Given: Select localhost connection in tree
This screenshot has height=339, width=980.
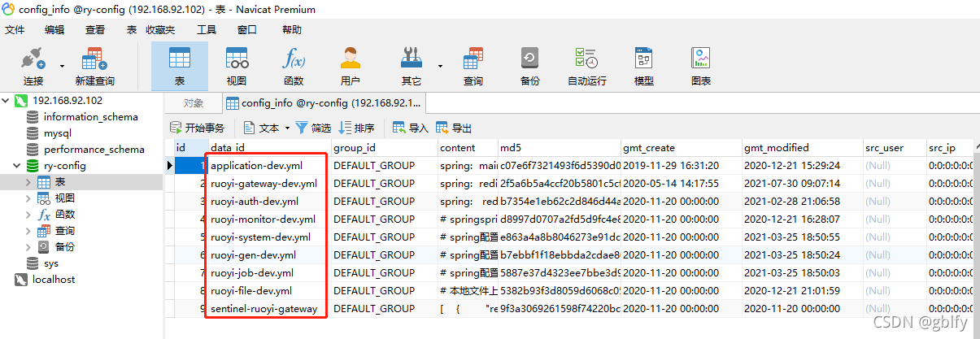Looking at the screenshot, I should coord(54,280).
